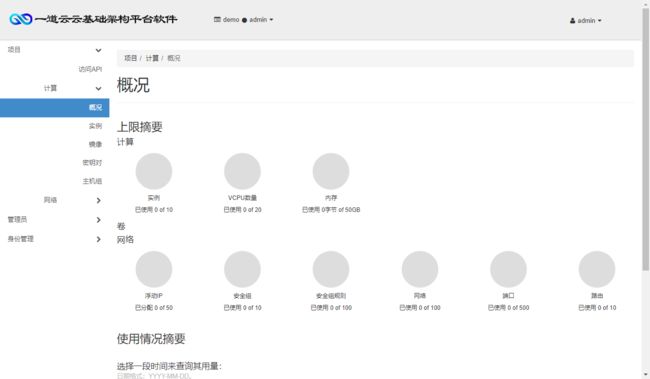The height and width of the screenshot is (379, 650).
Task: Expand the 网络 sidebar section chevron
Action: tap(98, 200)
